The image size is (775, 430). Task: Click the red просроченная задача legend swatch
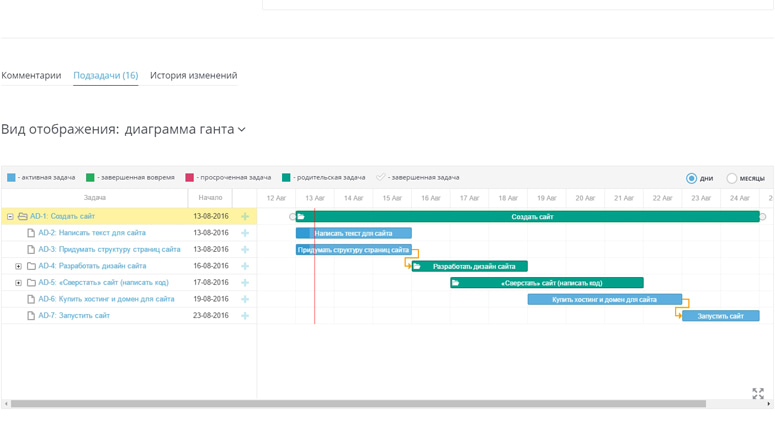[189, 177]
